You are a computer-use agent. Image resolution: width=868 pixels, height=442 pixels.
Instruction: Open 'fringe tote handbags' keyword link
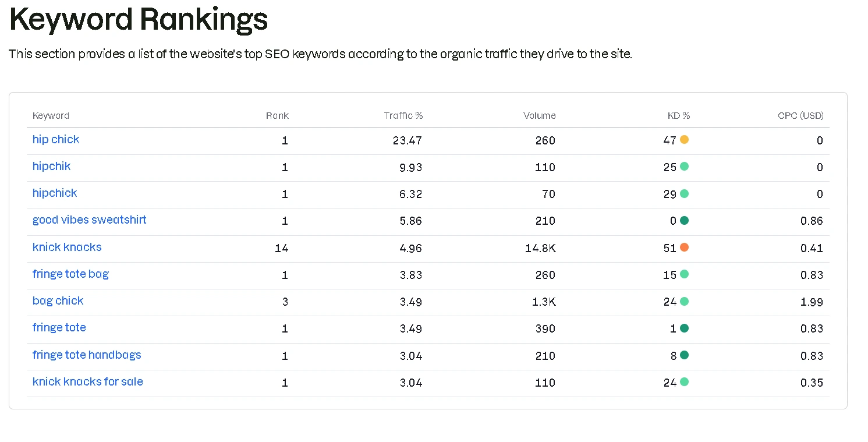click(x=87, y=355)
